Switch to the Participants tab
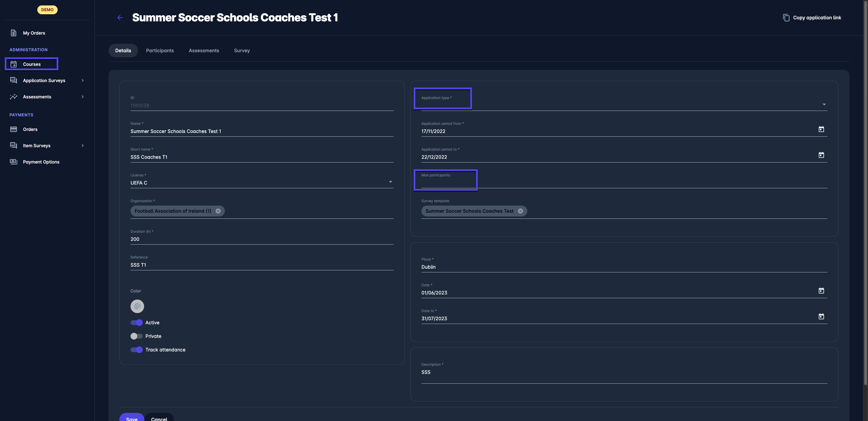 click(x=160, y=51)
